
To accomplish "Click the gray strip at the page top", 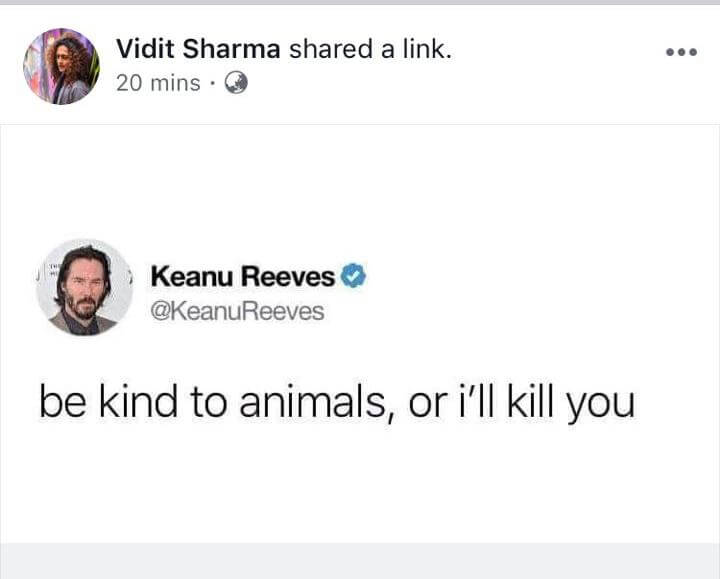I will (x=360, y=2).
